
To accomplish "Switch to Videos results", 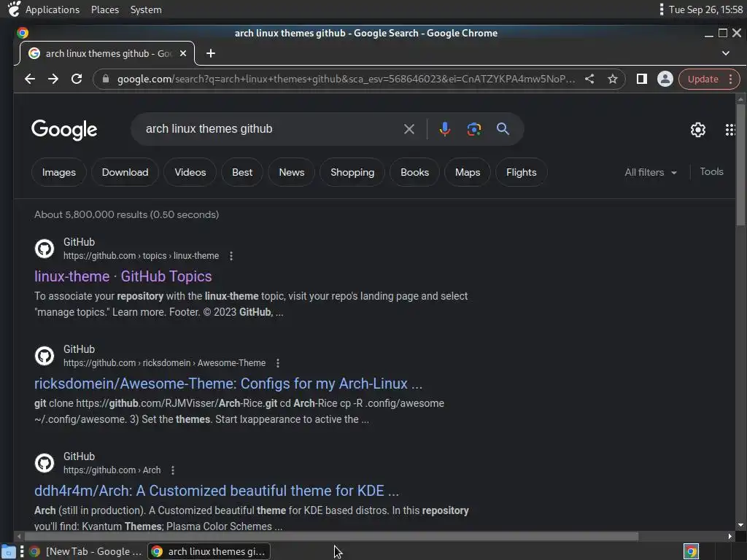I will (190, 172).
